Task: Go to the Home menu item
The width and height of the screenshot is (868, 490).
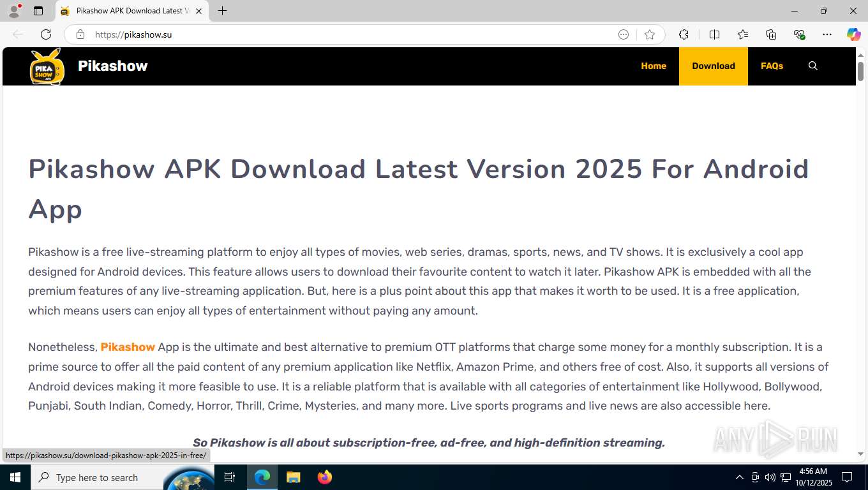Action: pos(654,66)
